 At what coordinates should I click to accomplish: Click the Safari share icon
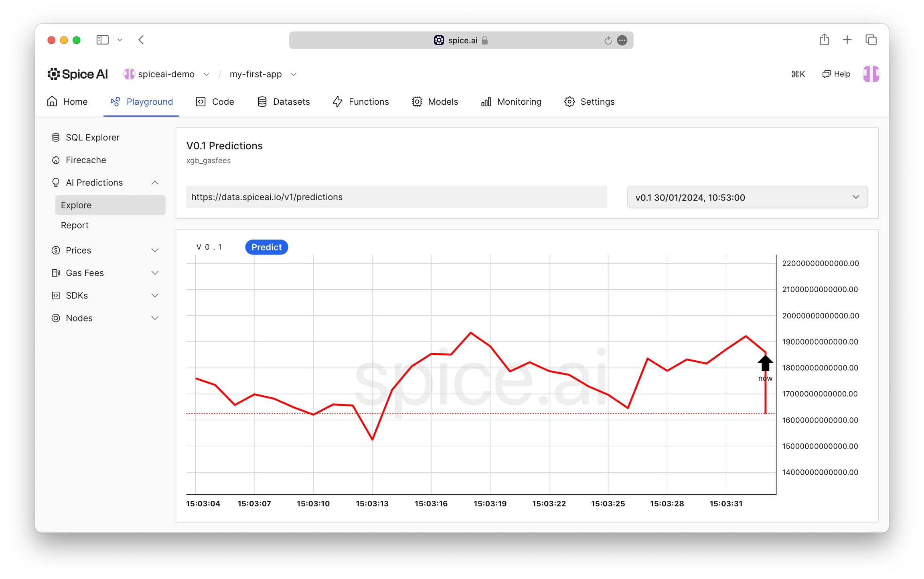click(x=824, y=40)
